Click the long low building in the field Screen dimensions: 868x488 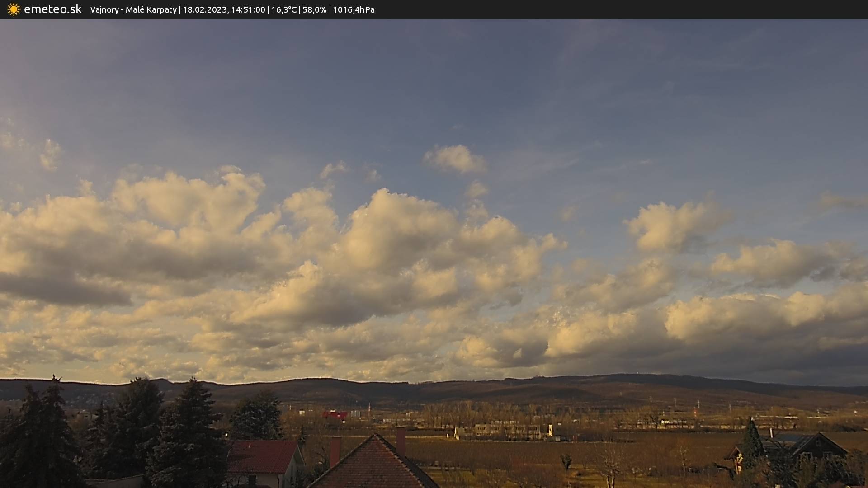point(506,430)
